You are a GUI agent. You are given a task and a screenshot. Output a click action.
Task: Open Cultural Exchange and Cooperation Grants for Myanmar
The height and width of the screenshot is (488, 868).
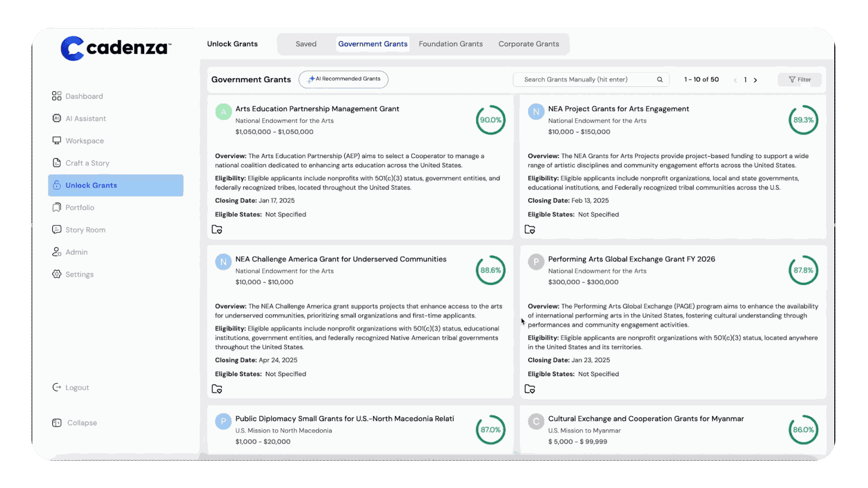click(646, 418)
